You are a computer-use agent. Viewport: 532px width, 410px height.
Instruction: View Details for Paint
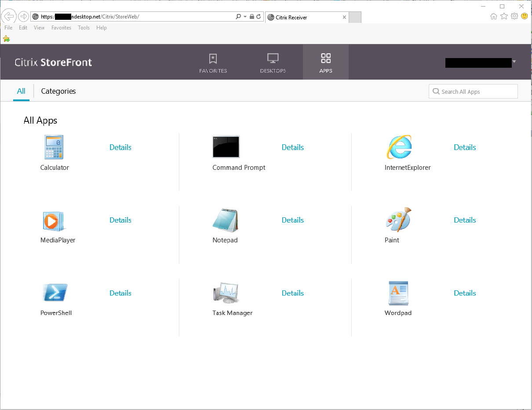(465, 220)
